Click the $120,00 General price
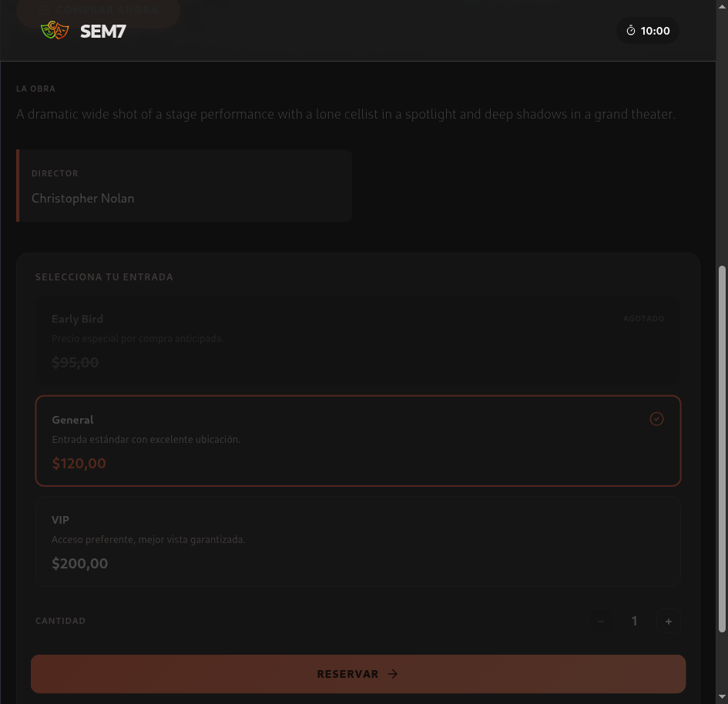 pyautogui.click(x=79, y=464)
